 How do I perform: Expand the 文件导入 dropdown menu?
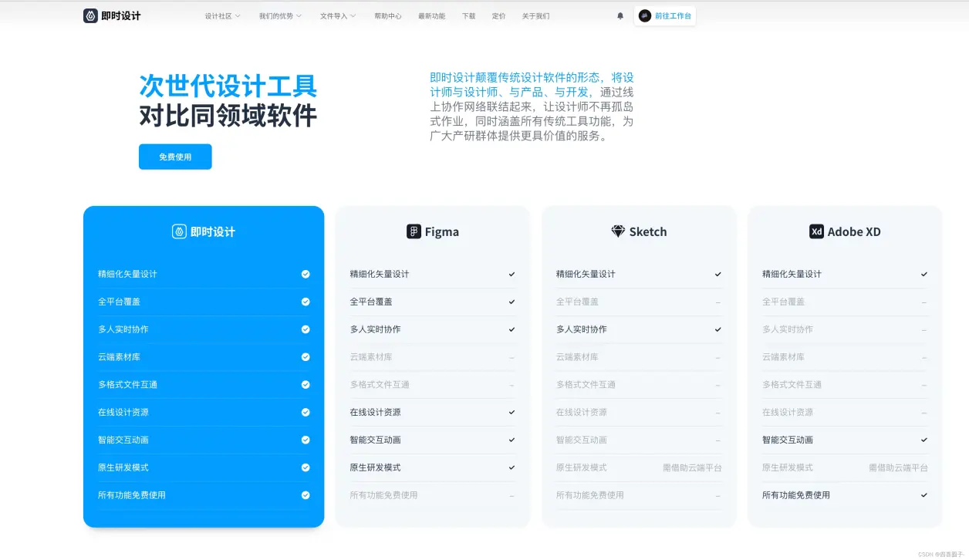[x=338, y=15]
